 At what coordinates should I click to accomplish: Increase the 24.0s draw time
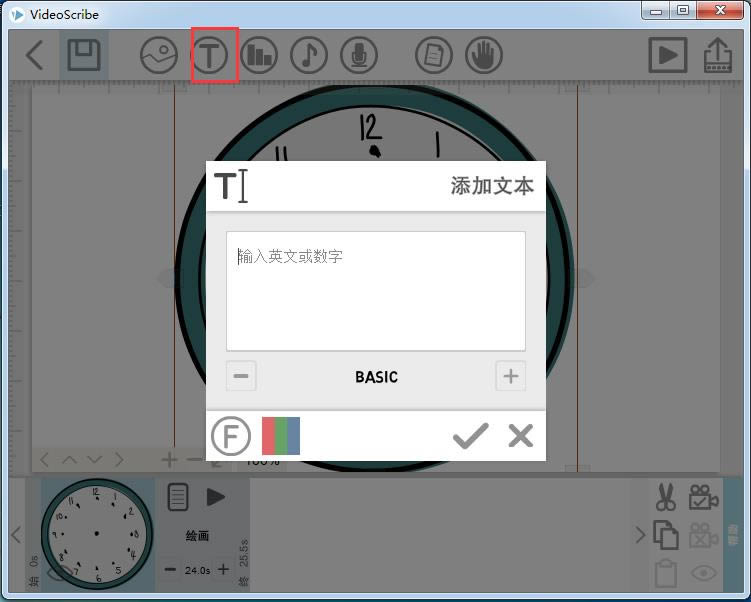[x=223, y=569]
